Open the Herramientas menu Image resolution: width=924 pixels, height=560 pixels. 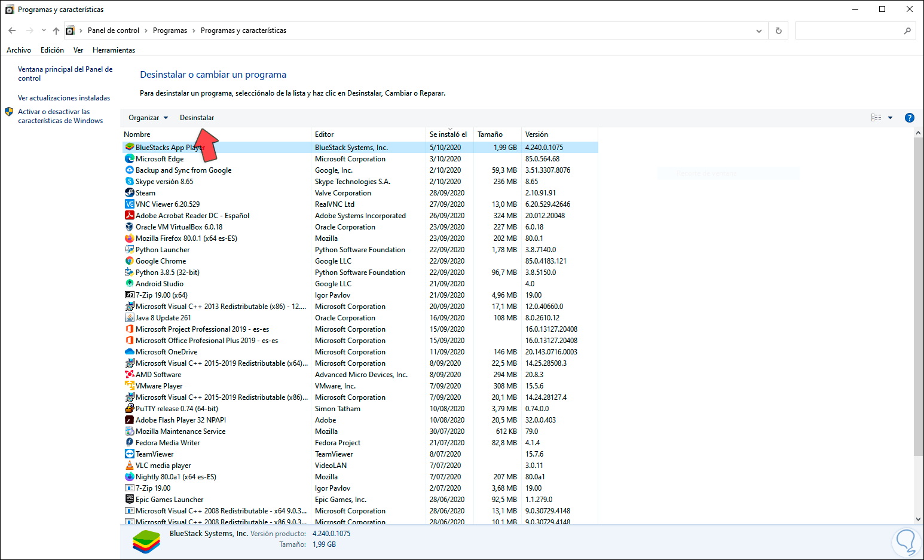pyautogui.click(x=114, y=50)
